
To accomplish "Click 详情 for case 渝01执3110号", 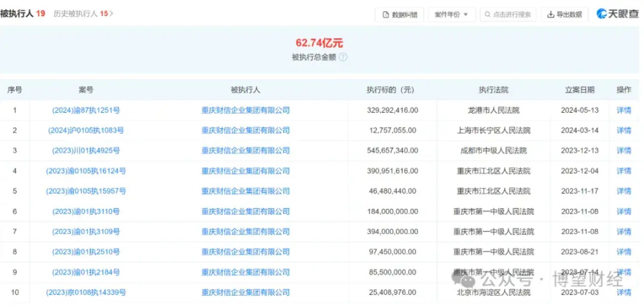I will pos(624,212).
